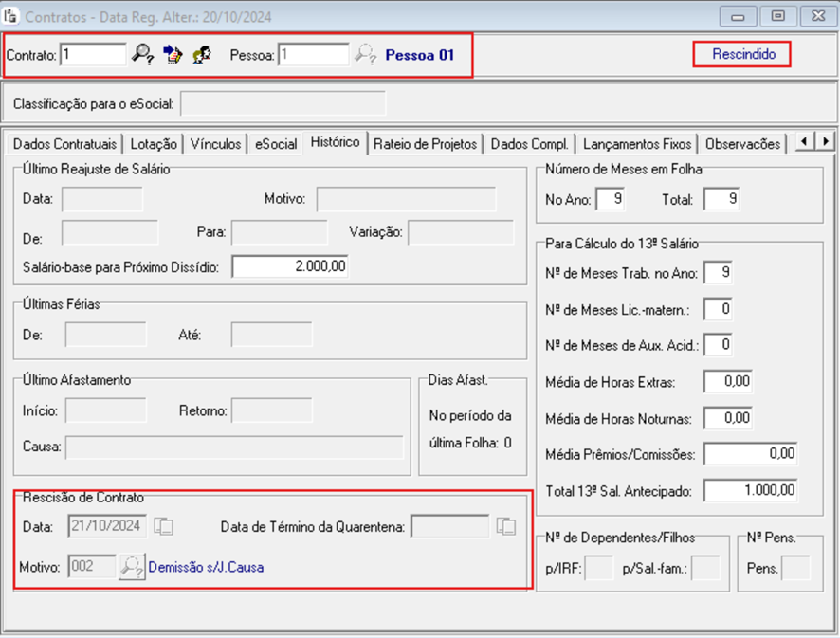
Task: Click the Contrato number input field
Action: pyautogui.click(x=93, y=55)
